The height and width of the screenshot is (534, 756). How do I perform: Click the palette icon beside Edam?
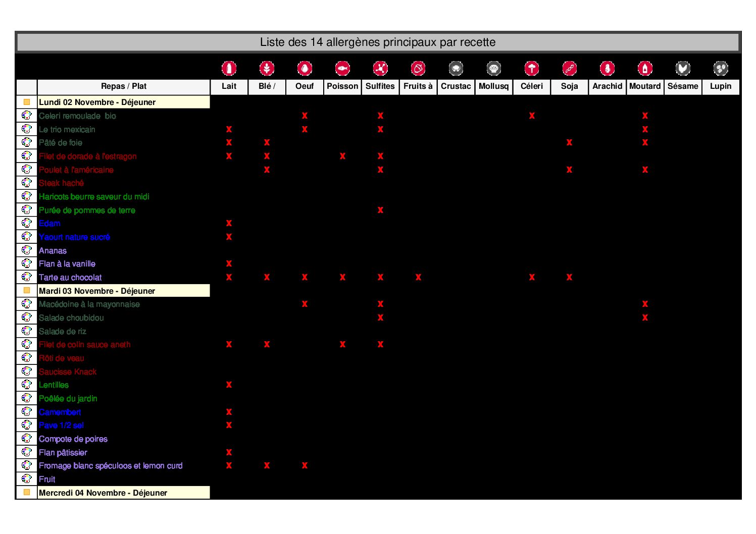[x=27, y=223]
